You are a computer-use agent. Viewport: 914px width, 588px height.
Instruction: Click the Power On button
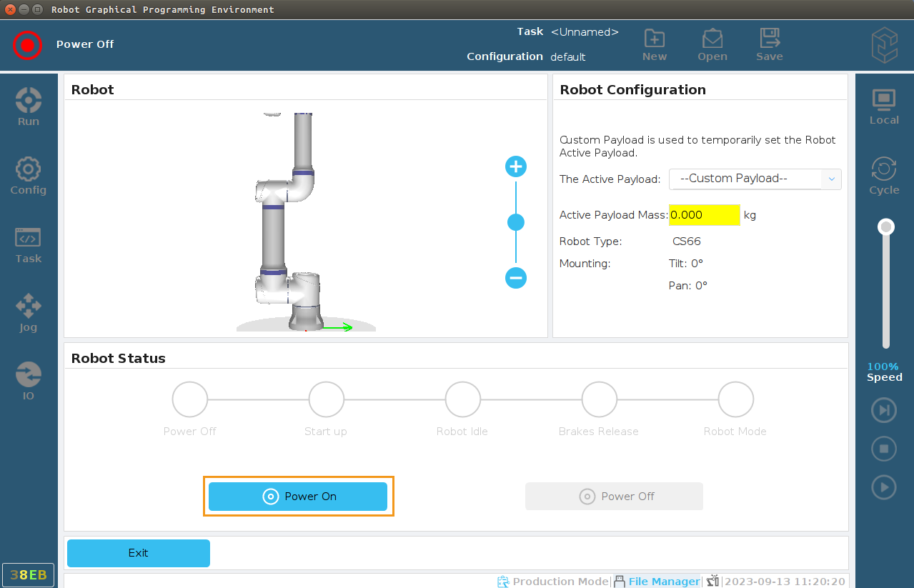point(298,497)
